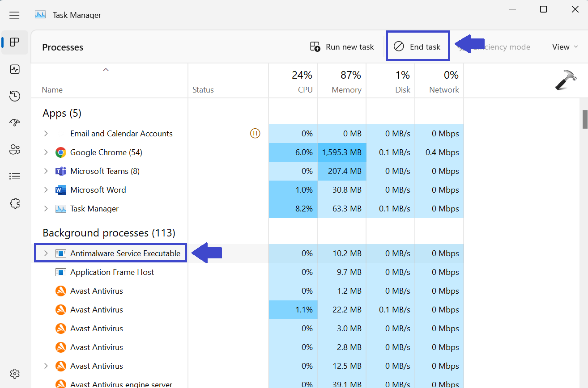588x388 pixels.
Task: Open Task Manager settings gear
Action: (15, 373)
